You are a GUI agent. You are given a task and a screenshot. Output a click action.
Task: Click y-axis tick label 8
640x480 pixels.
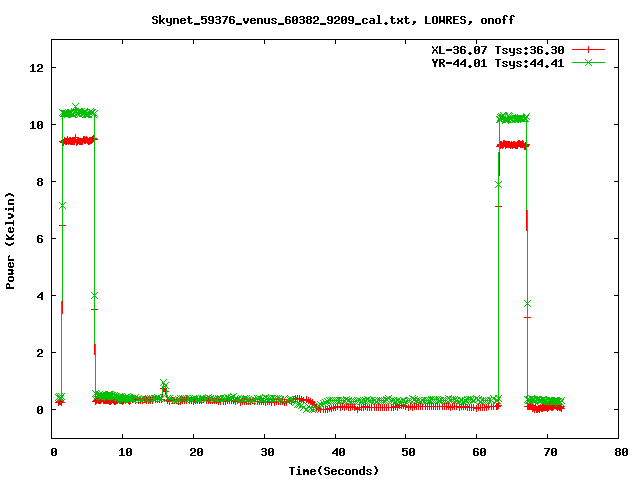coord(40,182)
